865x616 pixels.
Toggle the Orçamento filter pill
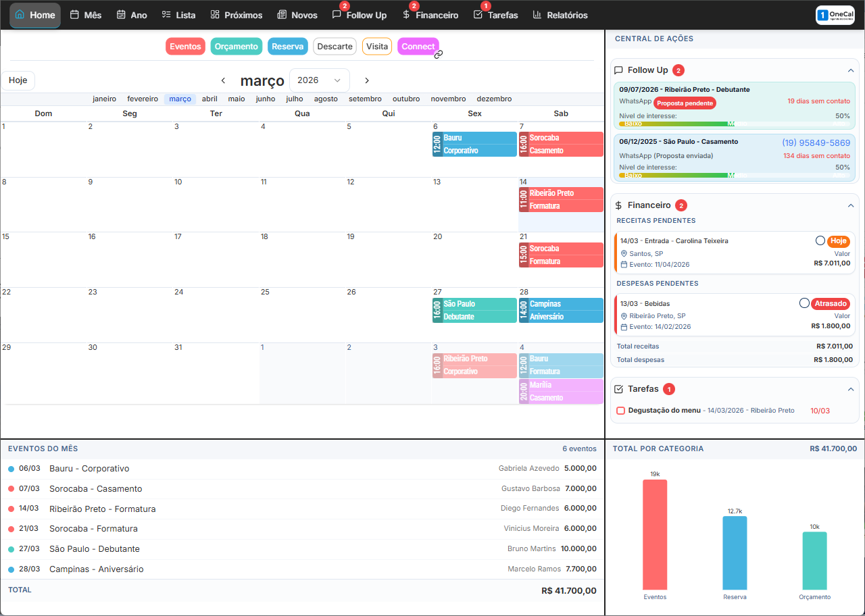237,47
